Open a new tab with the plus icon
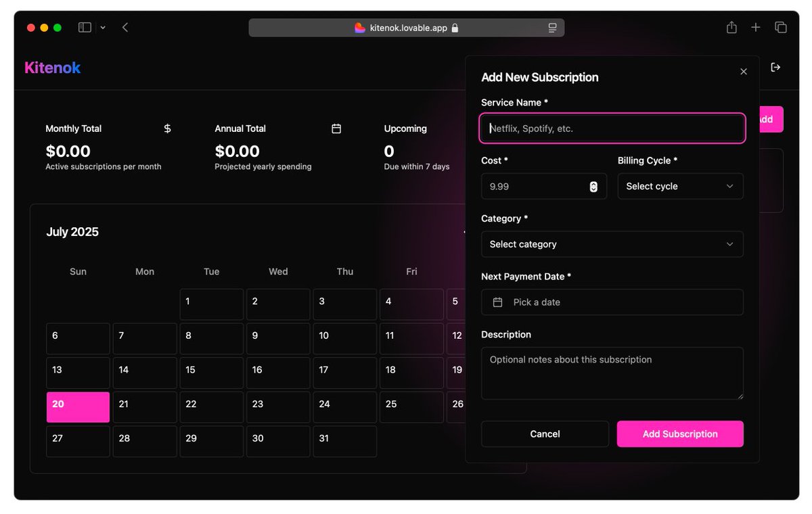Viewport: 812px width, 514px height. [x=756, y=28]
